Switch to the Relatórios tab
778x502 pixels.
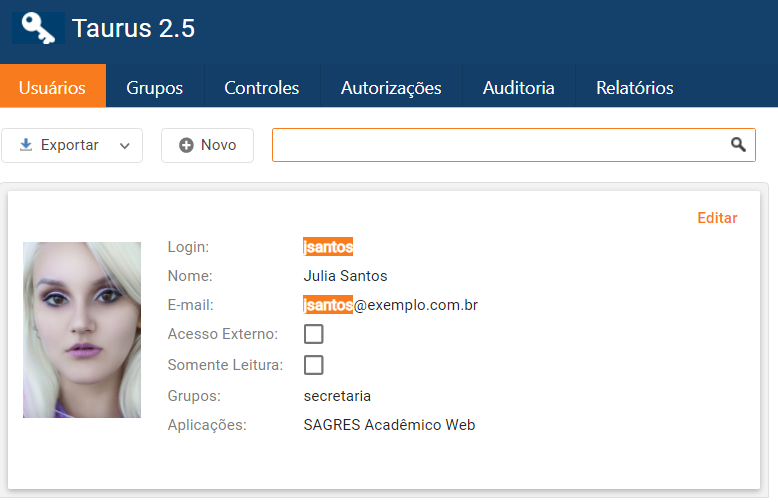[x=634, y=88]
